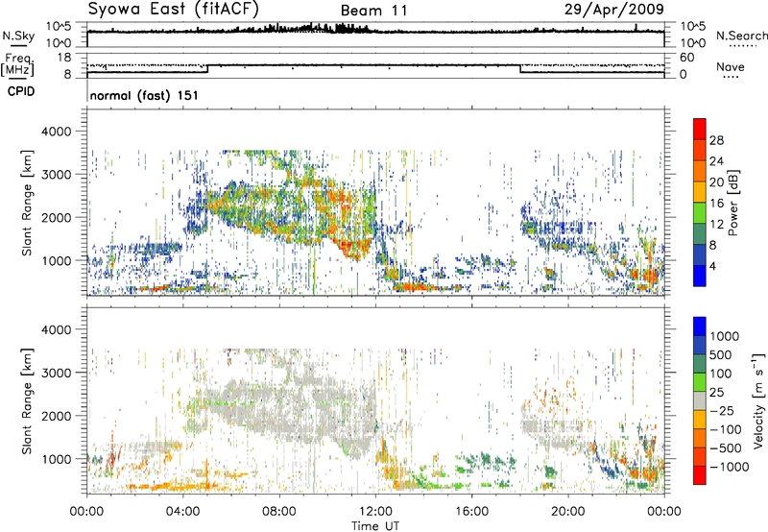Select the 'Freq. [MHz]' axis label
This screenshot has height=532, width=768.
18,64
